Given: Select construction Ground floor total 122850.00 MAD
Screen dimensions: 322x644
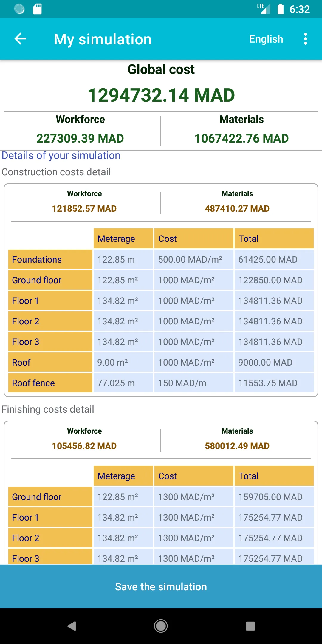Looking at the screenshot, I should coord(274,280).
